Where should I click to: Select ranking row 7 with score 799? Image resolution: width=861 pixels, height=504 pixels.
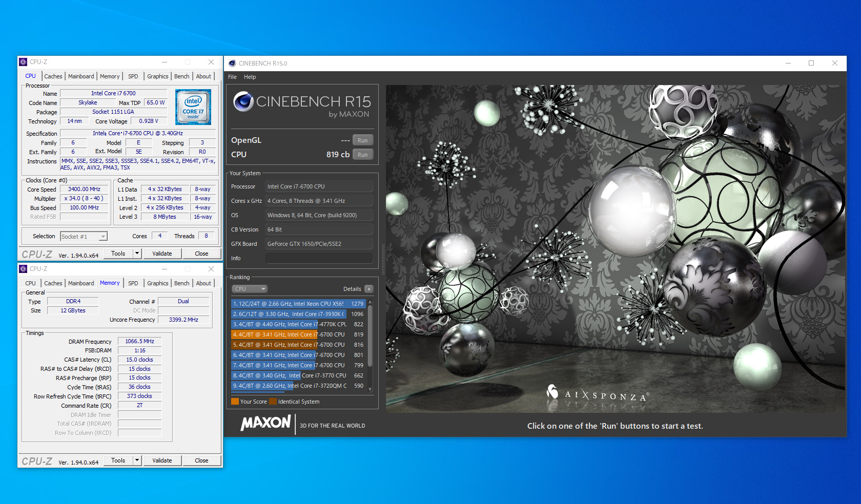pos(298,365)
